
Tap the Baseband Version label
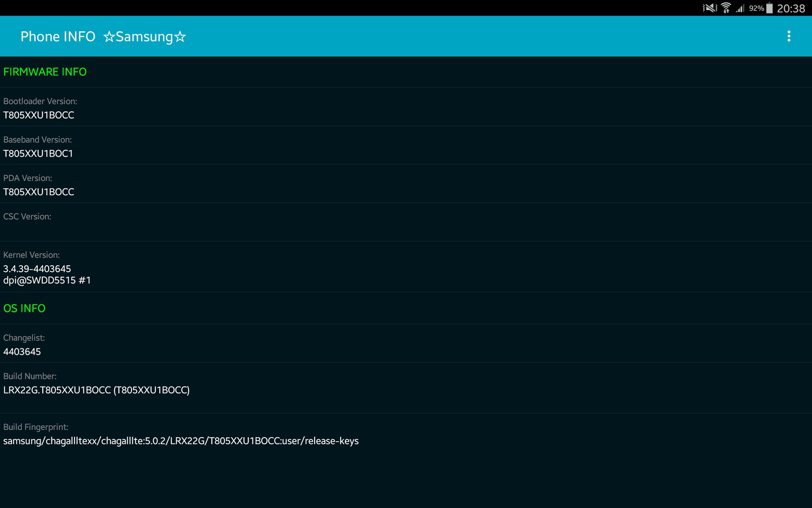coord(38,140)
